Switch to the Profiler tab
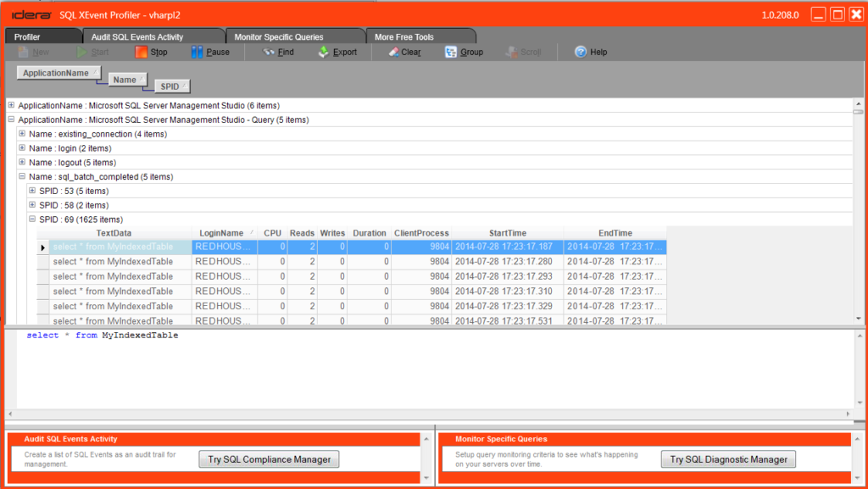 pyautogui.click(x=43, y=36)
